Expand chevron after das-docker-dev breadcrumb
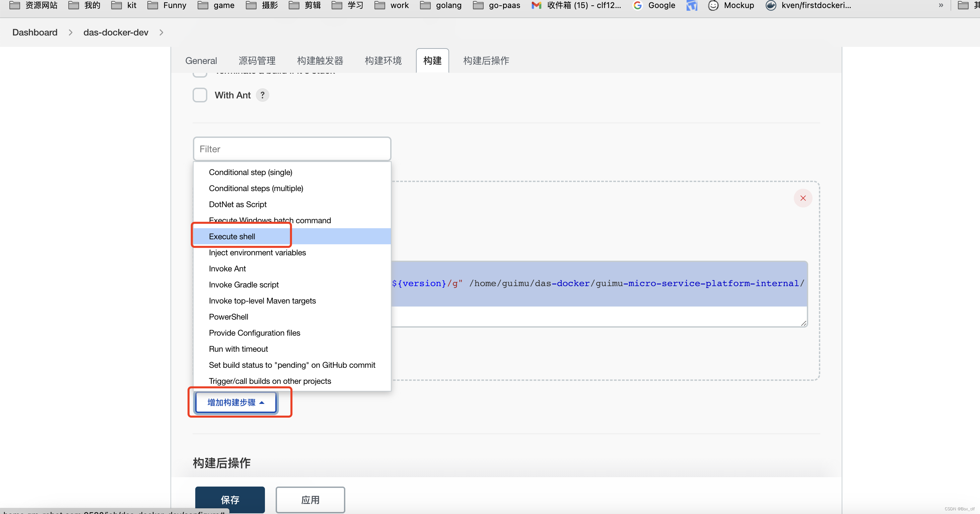 click(161, 32)
